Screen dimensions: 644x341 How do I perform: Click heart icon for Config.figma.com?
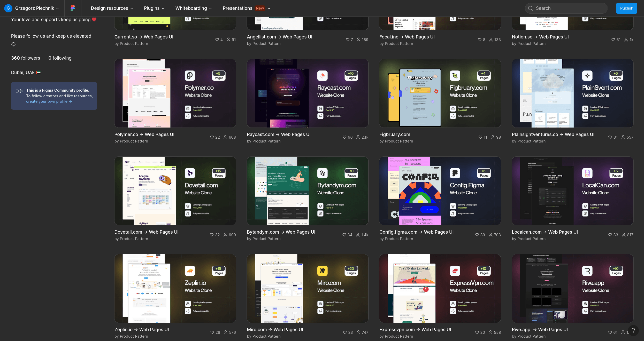click(x=477, y=235)
